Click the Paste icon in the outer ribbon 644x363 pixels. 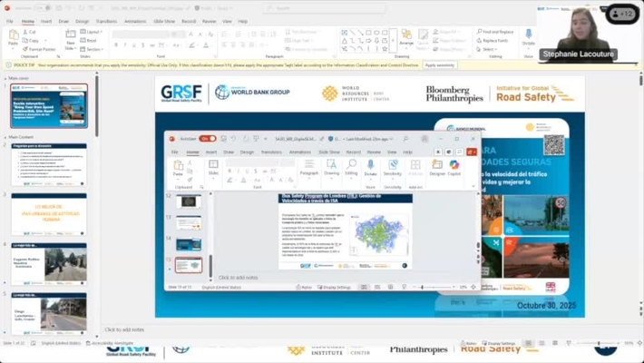tap(14, 37)
